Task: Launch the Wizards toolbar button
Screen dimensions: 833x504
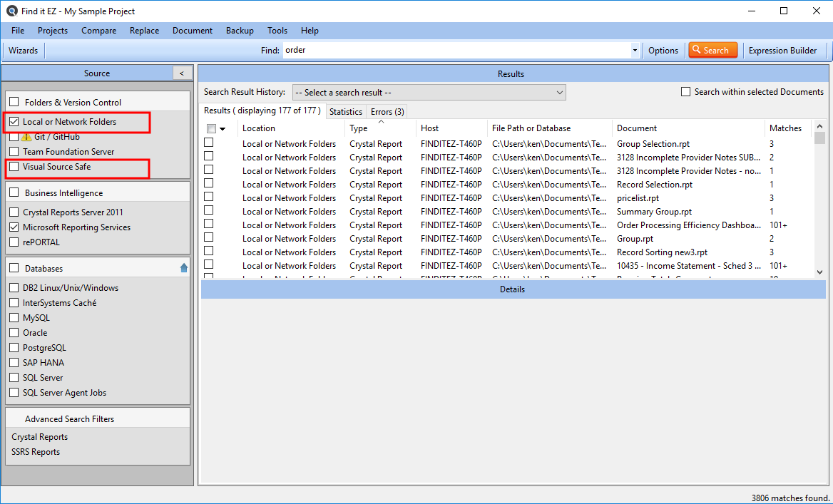Action: pyautogui.click(x=24, y=51)
